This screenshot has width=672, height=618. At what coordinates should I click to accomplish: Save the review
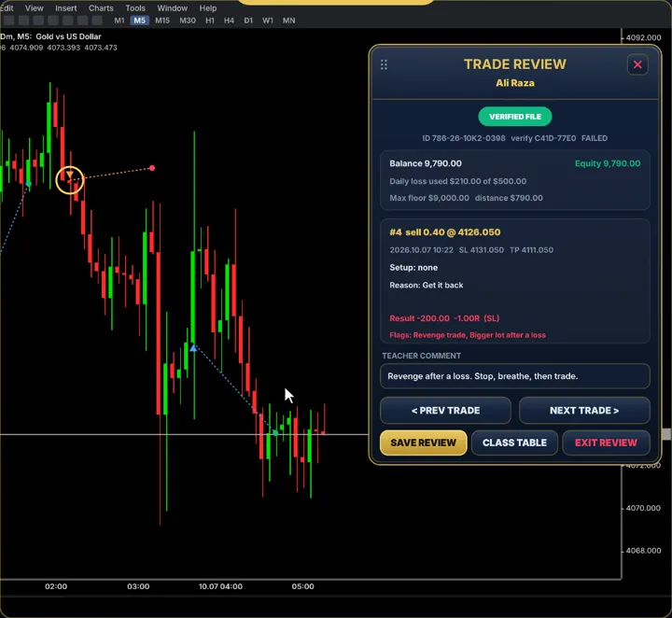[424, 442]
